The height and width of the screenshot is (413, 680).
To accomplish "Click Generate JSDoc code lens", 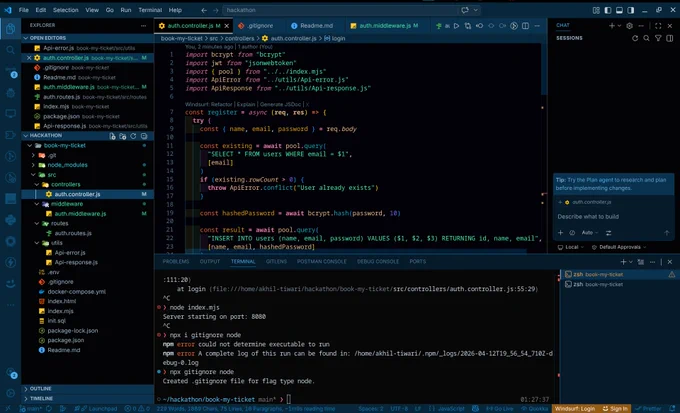I will tap(280, 104).
